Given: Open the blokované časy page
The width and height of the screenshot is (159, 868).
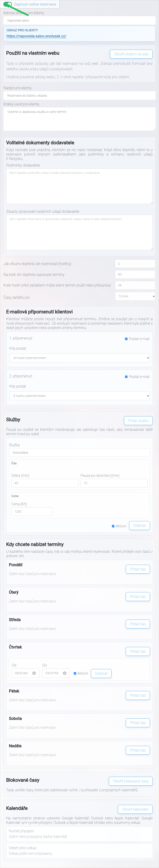Looking at the screenshot, I should (131, 781).
